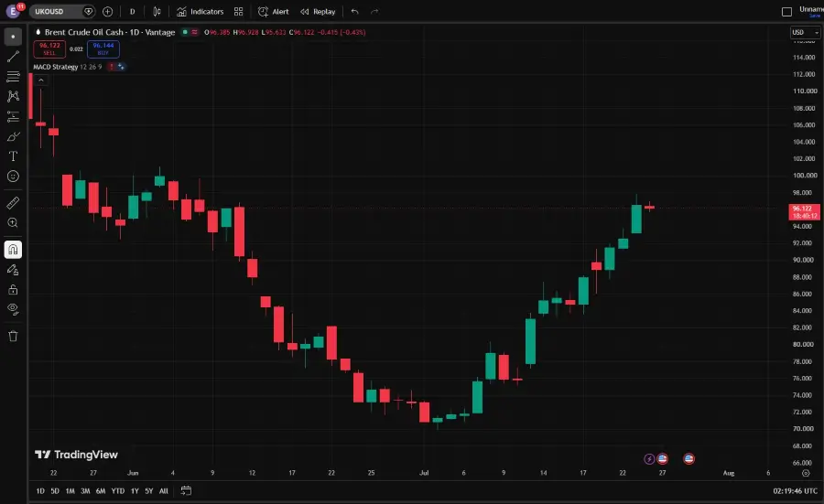
Task: Undo the last chart action
Action: point(354,12)
